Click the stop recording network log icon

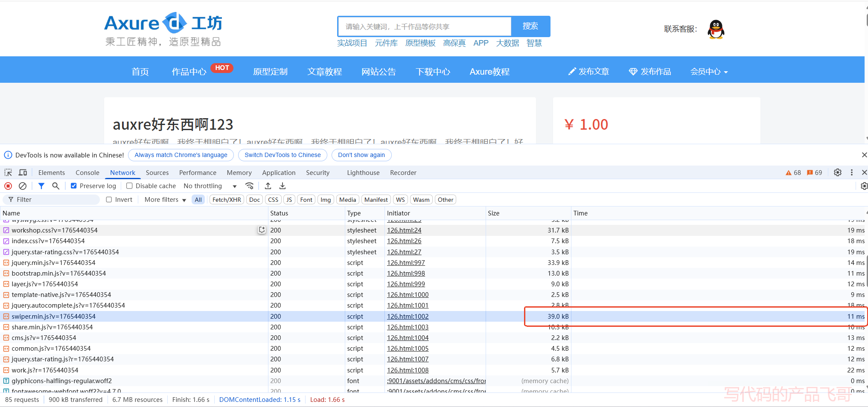[x=8, y=186]
